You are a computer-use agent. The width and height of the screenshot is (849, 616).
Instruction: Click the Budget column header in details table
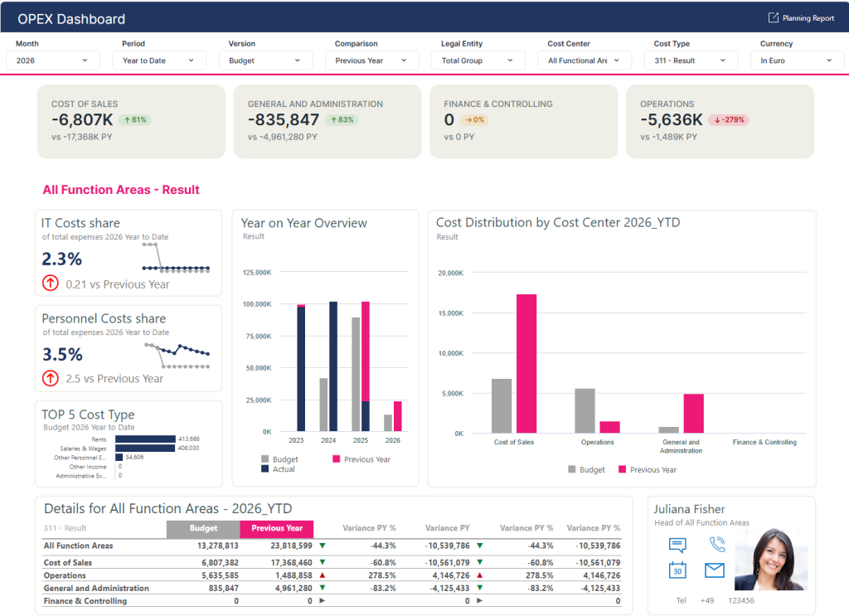click(x=203, y=528)
